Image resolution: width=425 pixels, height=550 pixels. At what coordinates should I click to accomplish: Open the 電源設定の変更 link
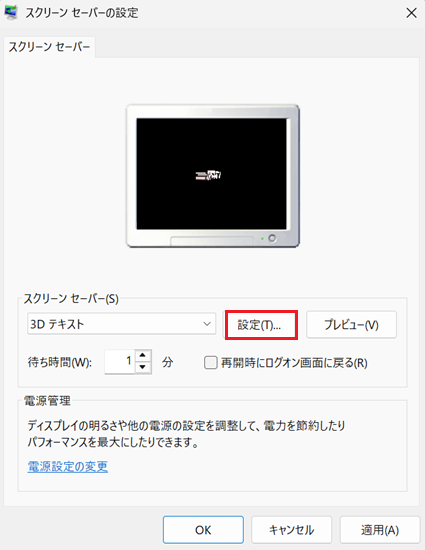68,467
